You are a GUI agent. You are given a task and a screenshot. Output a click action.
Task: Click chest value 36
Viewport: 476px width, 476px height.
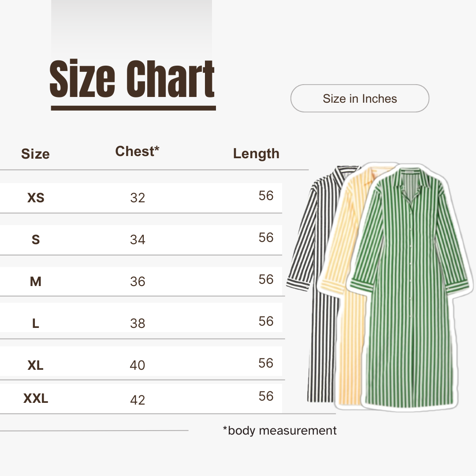(x=138, y=282)
